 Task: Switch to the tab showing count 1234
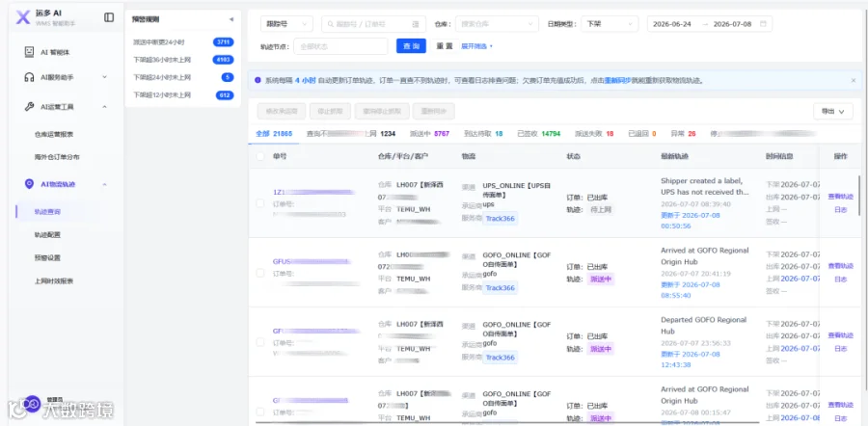pos(351,134)
